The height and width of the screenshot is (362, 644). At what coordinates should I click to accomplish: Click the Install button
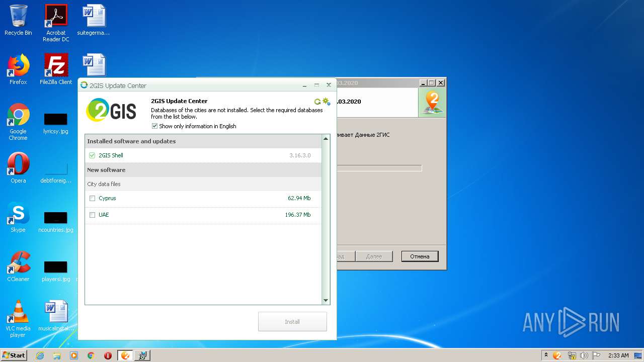pos(292,322)
